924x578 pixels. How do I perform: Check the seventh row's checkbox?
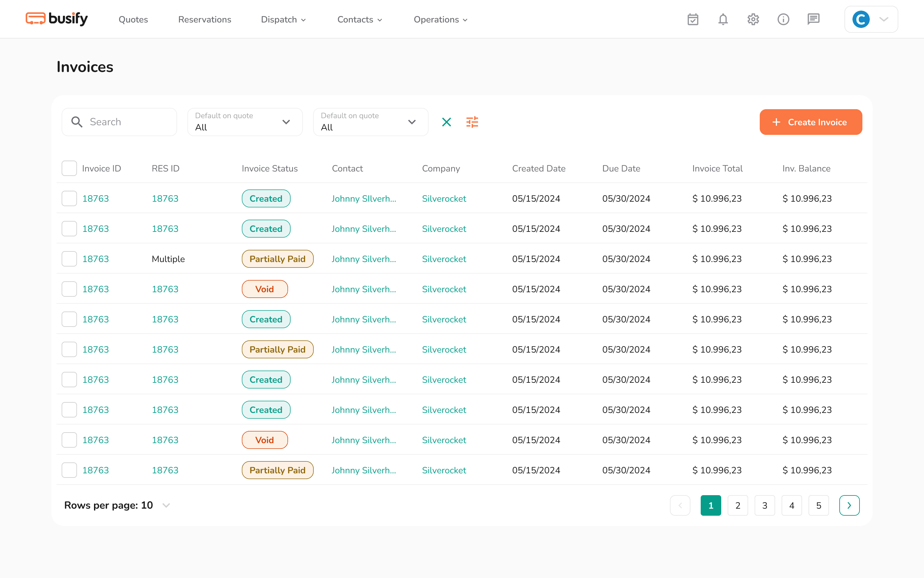[69, 380]
